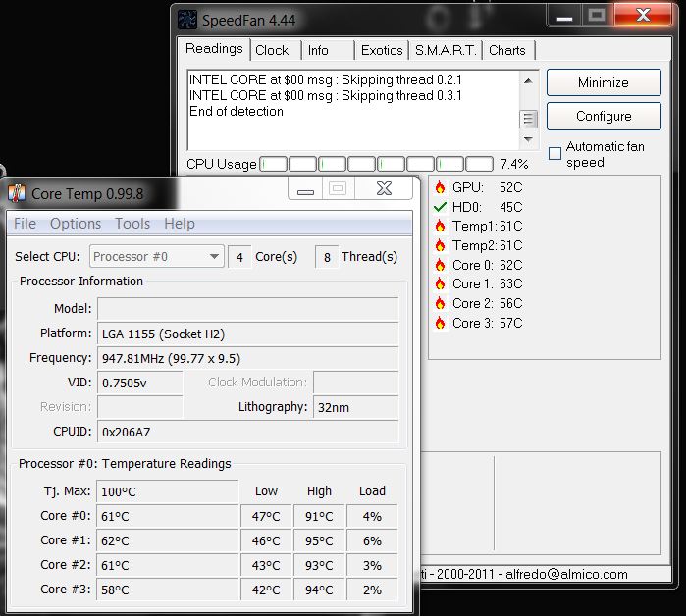Click the SpeedFan log scroll down arrow
This screenshot has height=616, width=686.
point(528,139)
